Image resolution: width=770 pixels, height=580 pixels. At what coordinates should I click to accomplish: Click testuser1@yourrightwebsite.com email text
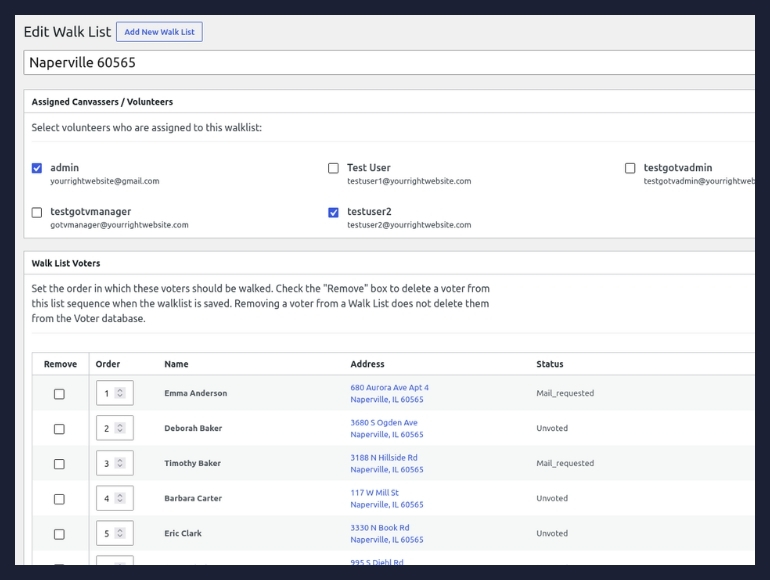pos(409,181)
